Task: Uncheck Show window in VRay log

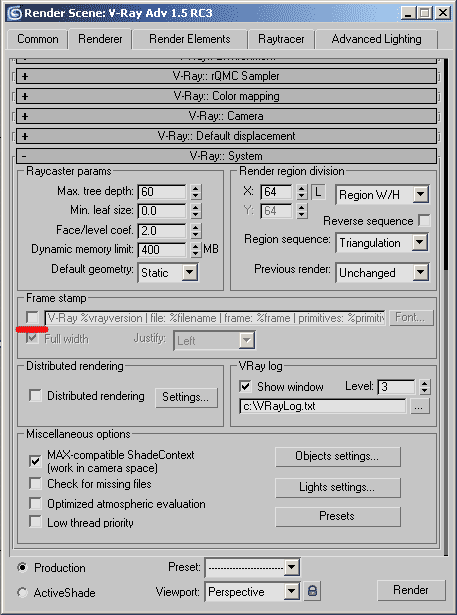Action: tap(245, 387)
